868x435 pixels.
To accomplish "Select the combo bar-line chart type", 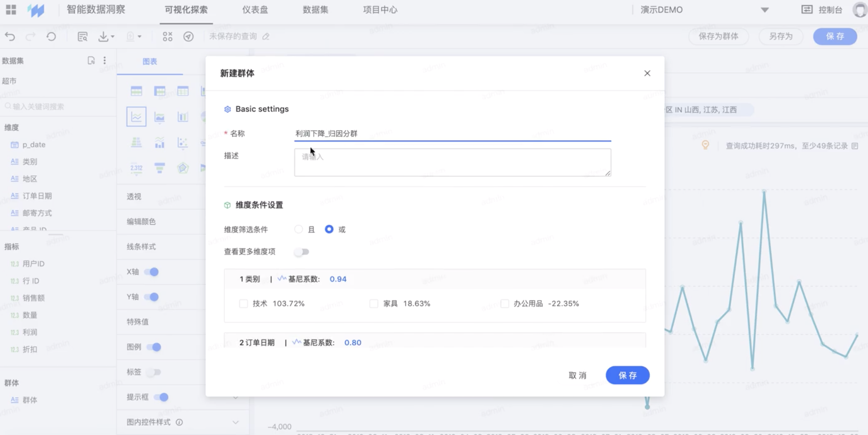I will point(160,143).
